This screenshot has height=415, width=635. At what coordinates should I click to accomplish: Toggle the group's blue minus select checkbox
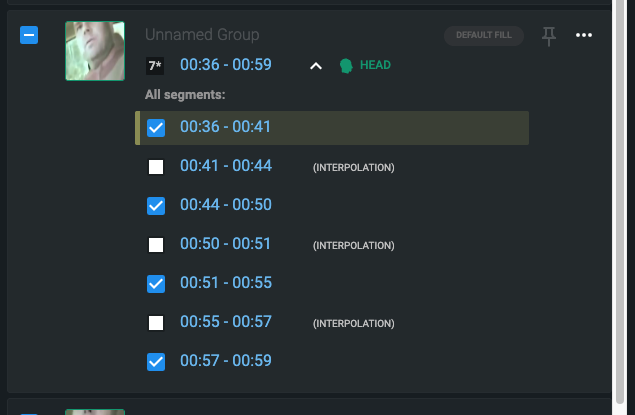29,35
